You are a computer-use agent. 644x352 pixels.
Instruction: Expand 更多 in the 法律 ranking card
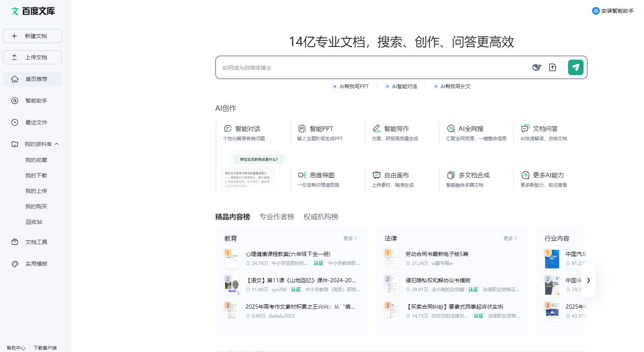pyautogui.click(x=510, y=239)
